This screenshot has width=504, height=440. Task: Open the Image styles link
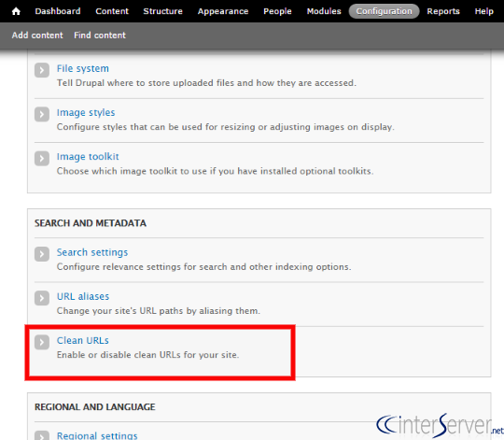point(86,113)
